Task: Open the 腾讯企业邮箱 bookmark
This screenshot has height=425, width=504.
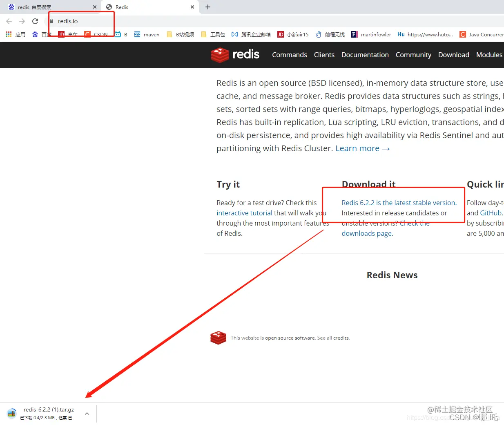Action: [251, 34]
